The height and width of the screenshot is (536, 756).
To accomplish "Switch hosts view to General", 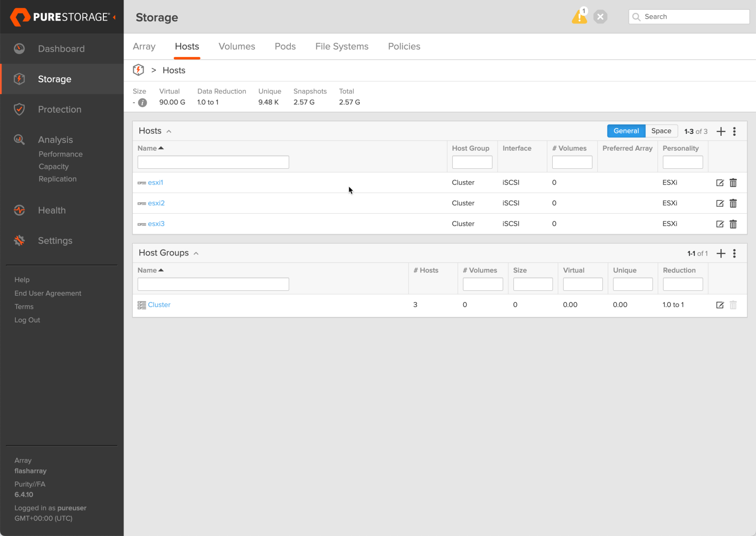I will (x=626, y=131).
